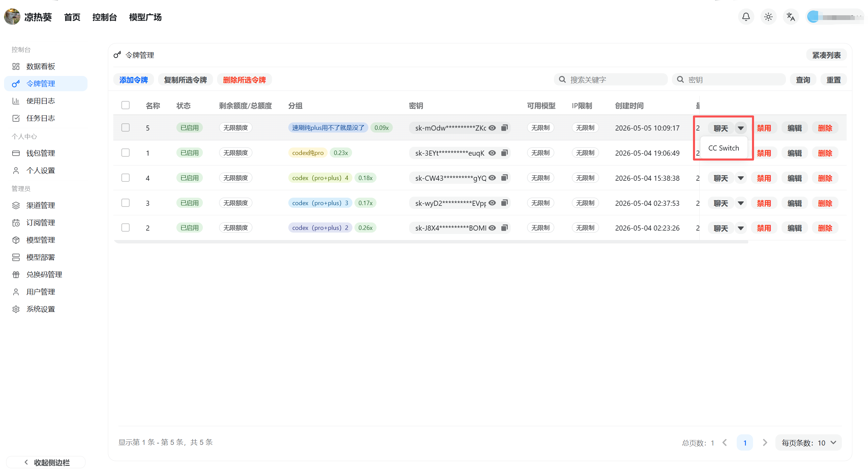Go to previous page arrow
This screenshot has height=474, width=868.
coord(725,443)
